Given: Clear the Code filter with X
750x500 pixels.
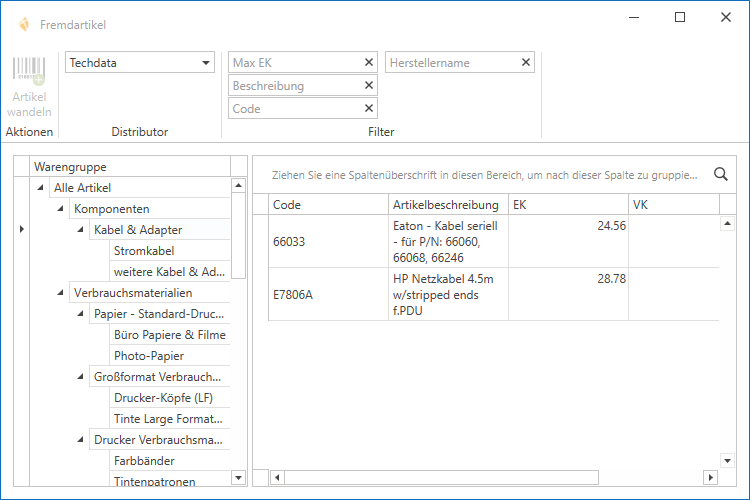Looking at the screenshot, I should pyautogui.click(x=369, y=109).
